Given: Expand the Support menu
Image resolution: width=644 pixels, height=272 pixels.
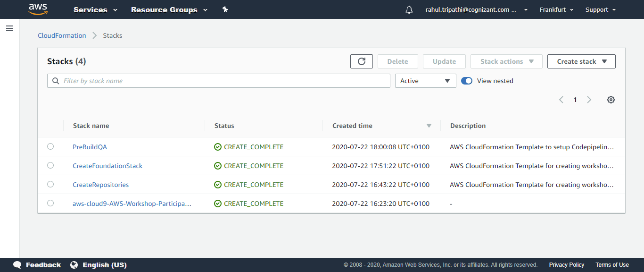Looking at the screenshot, I should (x=601, y=9).
